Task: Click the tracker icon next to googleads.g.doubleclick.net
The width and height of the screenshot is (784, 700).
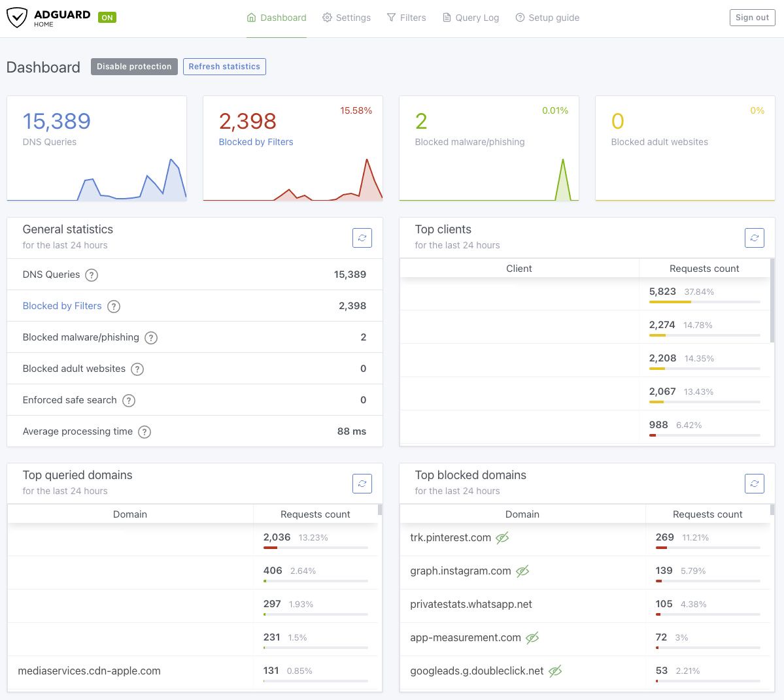Action: [x=555, y=671]
